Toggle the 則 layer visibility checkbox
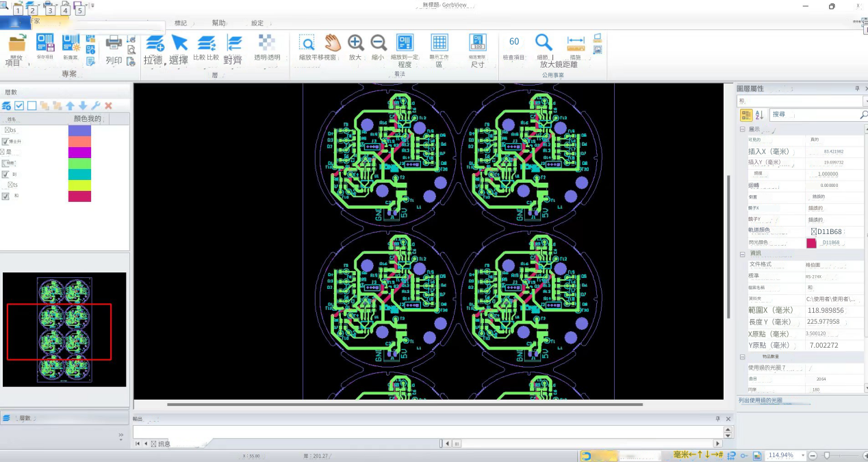This screenshot has width=868, height=462. coord(5,175)
